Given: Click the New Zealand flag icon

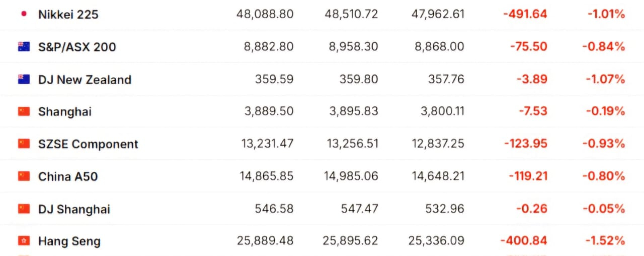Looking at the screenshot, I should (x=24, y=79).
